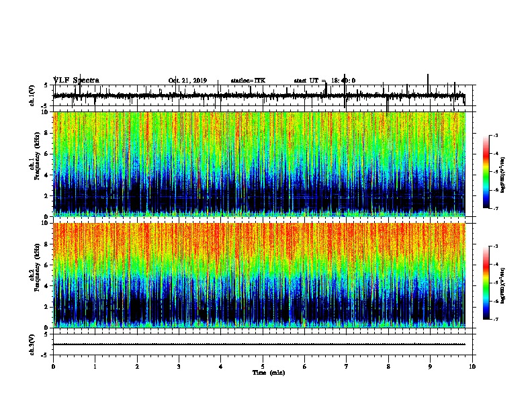Click the ch.2 spectrogram's 6 kHz tick label
This screenshot has height=411, width=532.
point(46,265)
